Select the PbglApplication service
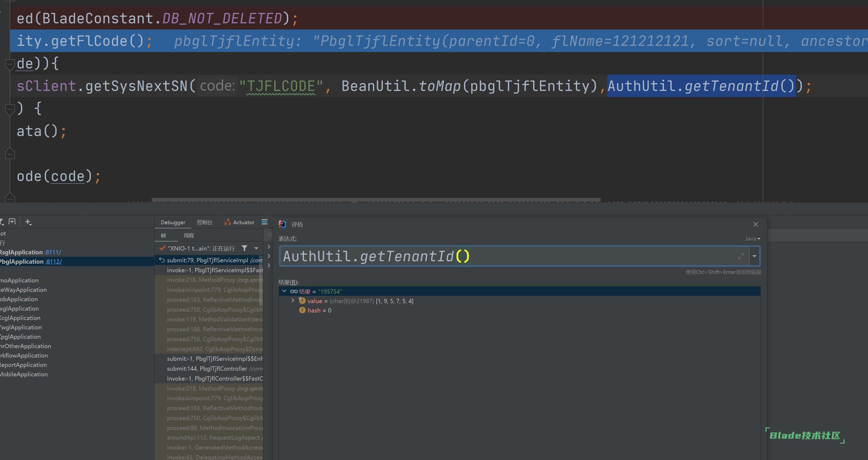The image size is (868, 460). (22, 262)
